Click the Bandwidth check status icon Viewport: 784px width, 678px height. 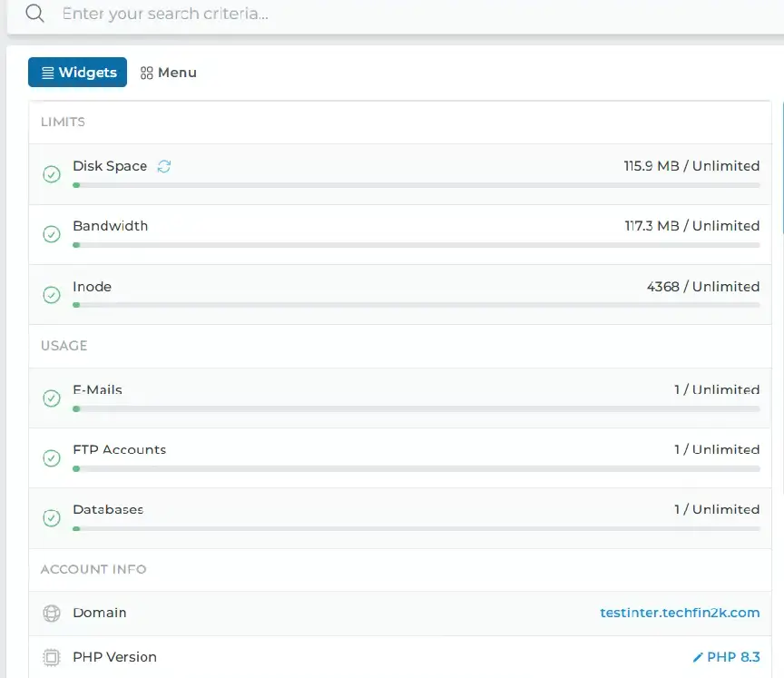point(52,234)
